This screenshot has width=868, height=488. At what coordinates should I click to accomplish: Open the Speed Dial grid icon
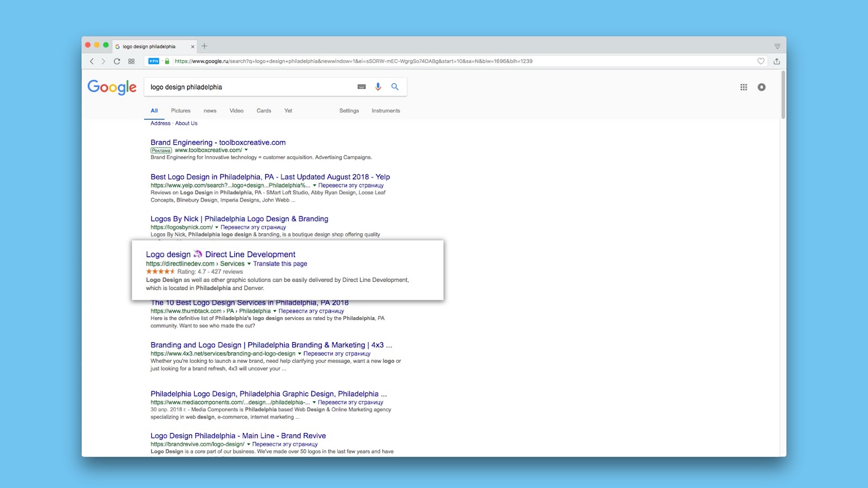coord(131,61)
